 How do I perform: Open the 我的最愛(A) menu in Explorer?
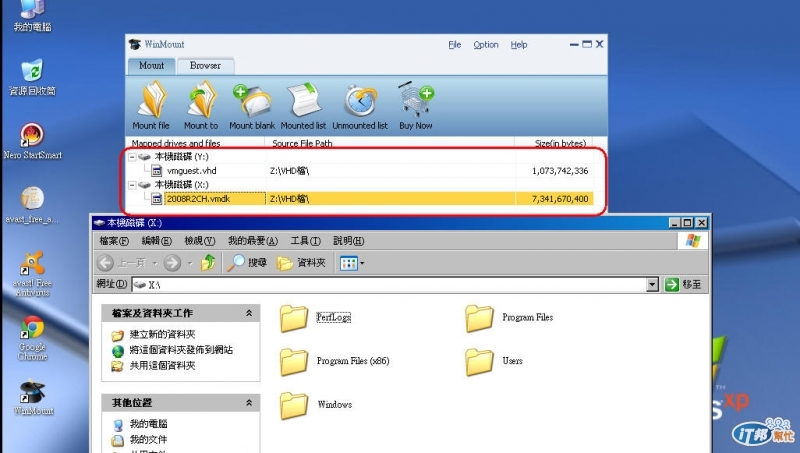click(253, 241)
